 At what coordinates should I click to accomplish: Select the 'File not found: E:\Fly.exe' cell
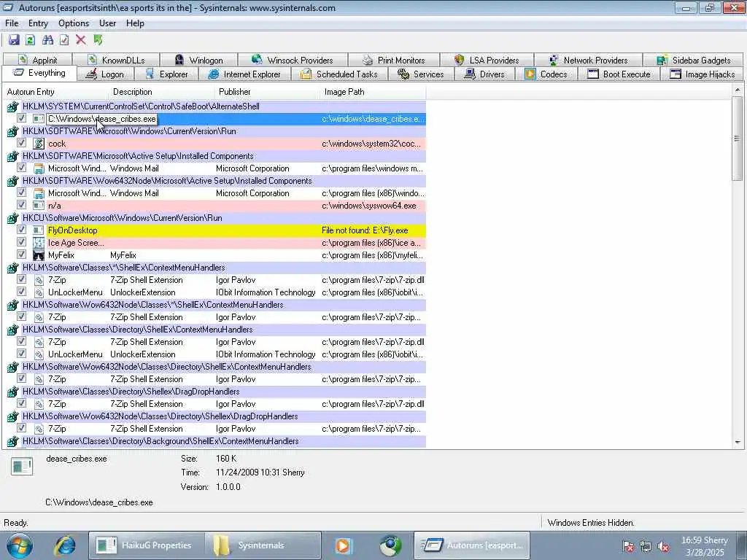(x=365, y=230)
